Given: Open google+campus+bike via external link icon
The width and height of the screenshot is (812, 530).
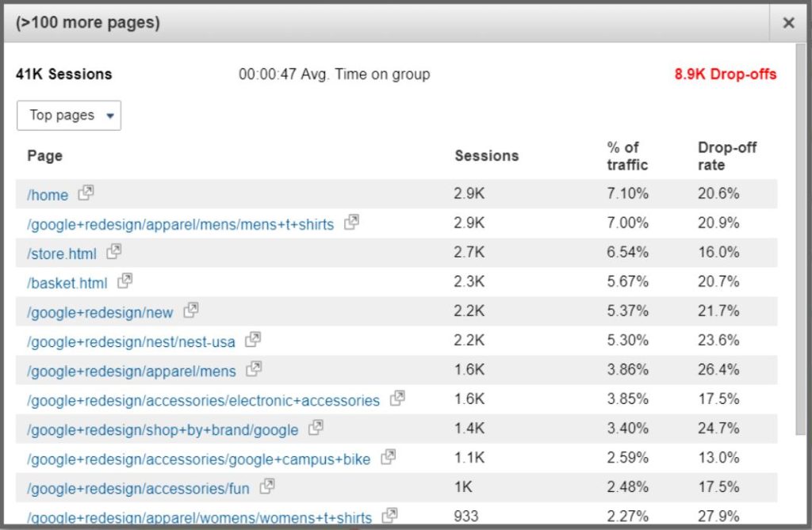Looking at the screenshot, I should 388,458.
